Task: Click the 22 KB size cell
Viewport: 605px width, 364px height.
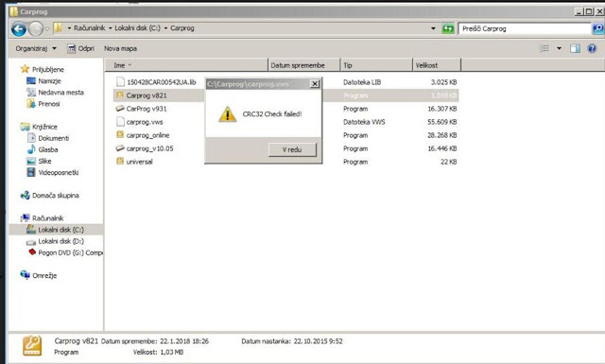Action: 449,162
